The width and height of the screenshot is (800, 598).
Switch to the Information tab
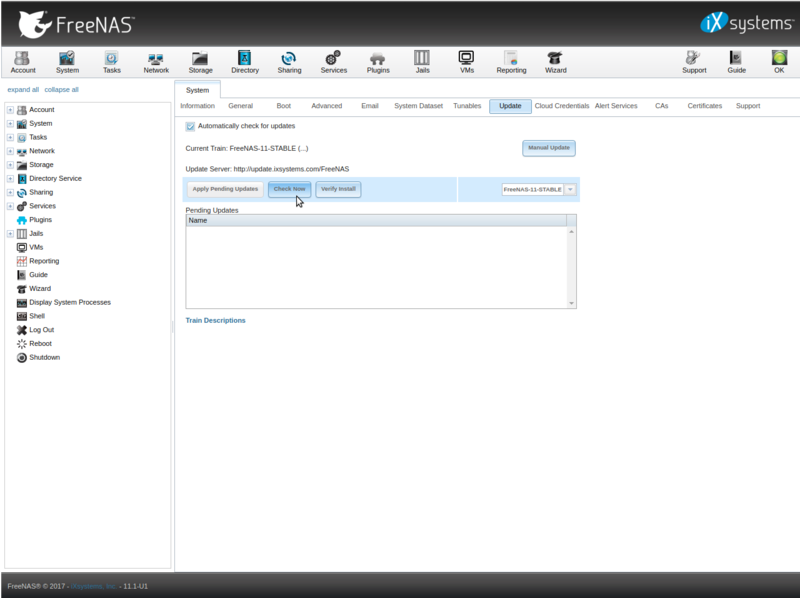[x=197, y=106]
